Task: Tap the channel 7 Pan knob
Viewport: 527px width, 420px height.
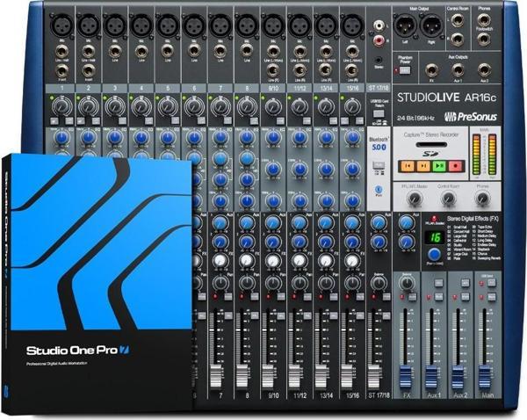Action: tap(220, 282)
